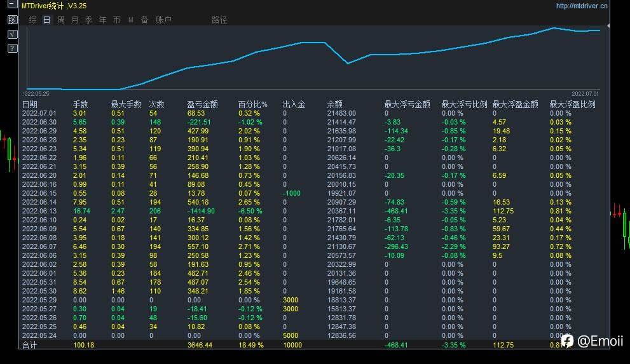This screenshot has height=364, width=630.
Task: Select the 年 yearly tab
Action: [103, 20]
